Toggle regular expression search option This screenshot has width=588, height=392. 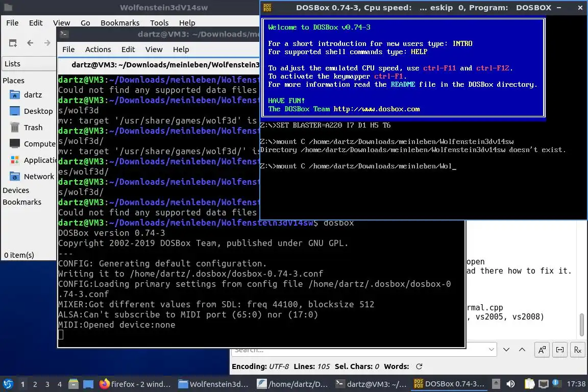577,350
